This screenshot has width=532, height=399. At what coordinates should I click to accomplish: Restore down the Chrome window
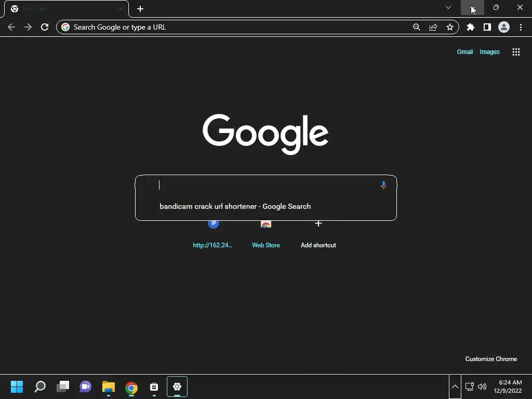click(x=496, y=7)
